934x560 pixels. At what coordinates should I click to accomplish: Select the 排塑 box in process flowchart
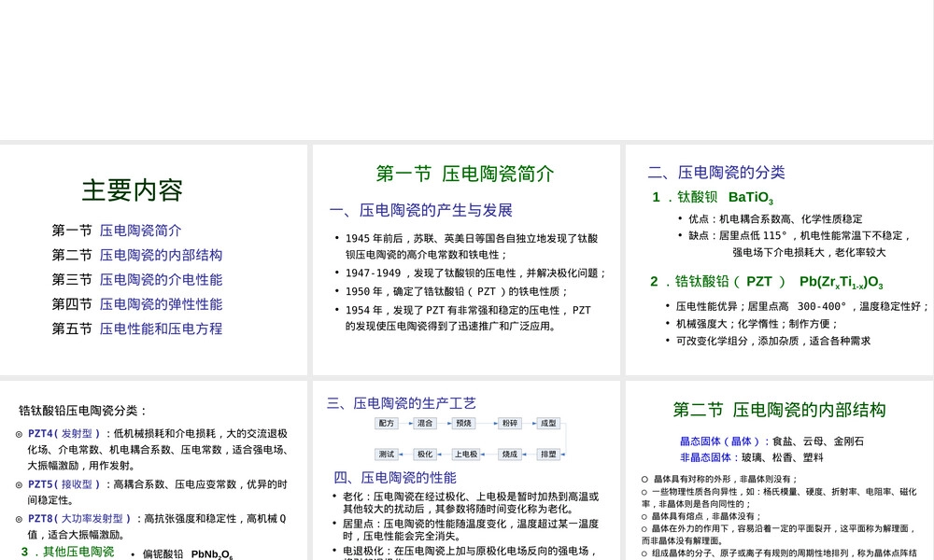tap(548, 455)
